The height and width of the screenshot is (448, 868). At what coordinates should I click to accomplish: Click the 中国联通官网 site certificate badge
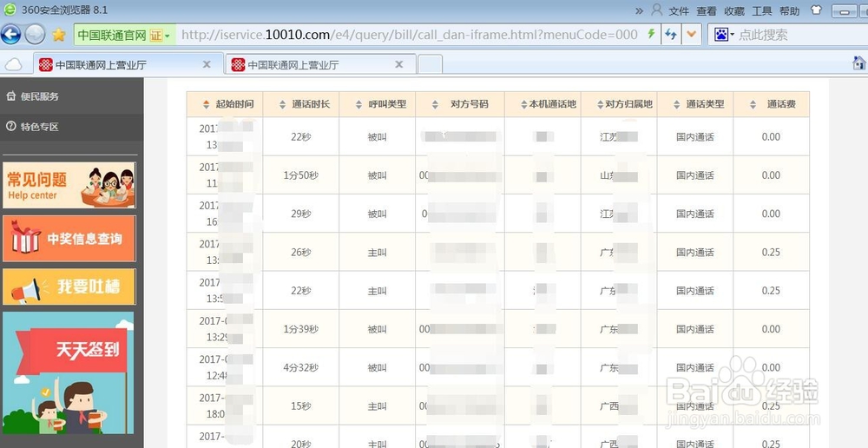pyautogui.click(x=124, y=35)
